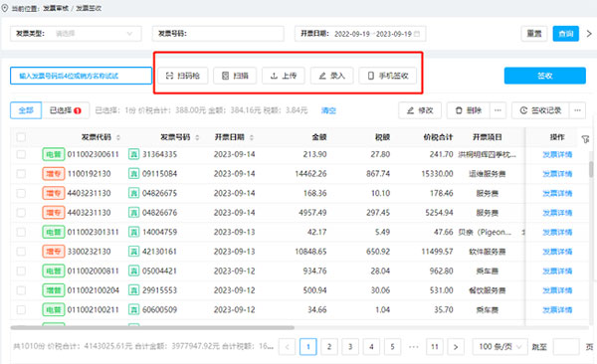This screenshot has width=597, height=364.
Task: Click the blue 签收 button
Action: pos(545,76)
